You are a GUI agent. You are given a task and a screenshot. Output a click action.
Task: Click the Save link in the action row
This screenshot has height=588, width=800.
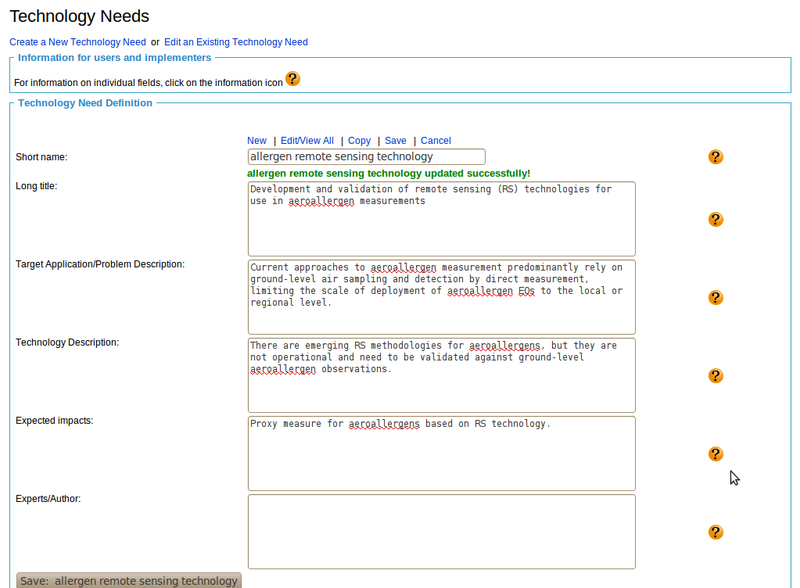[x=395, y=141]
